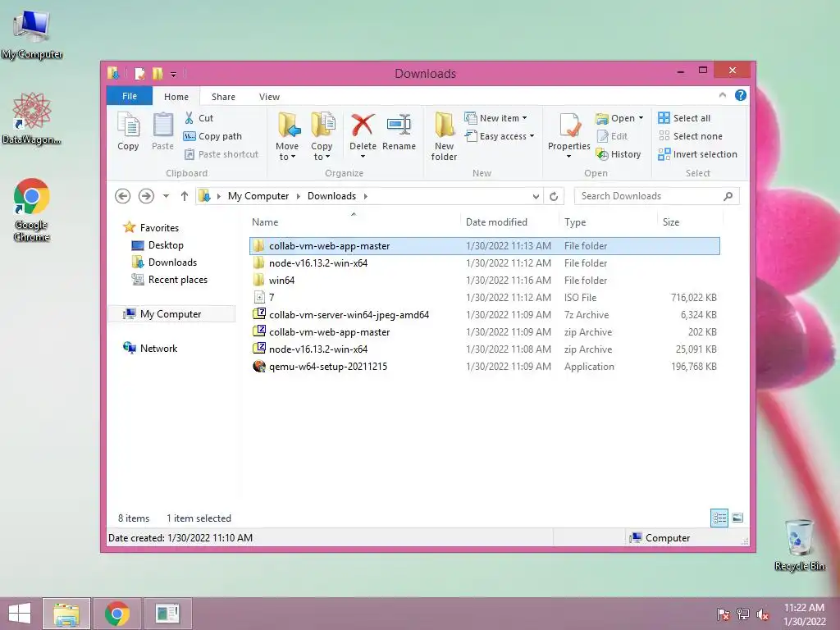Select the node-v16.13.2-win-x64 zip Archive

point(485,349)
